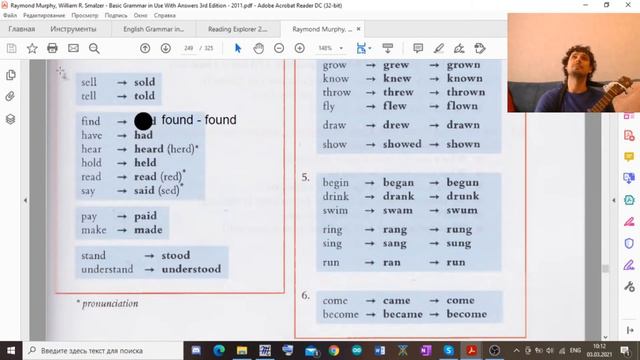Add a comment with the sticky note tool
This screenshot has width=640, height=360.
[418, 48]
